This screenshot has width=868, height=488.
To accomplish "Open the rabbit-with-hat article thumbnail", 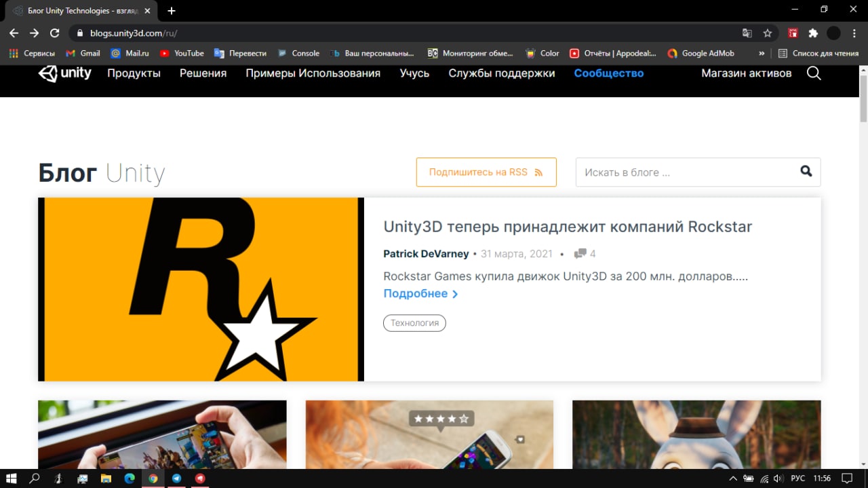I will (696, 434).
